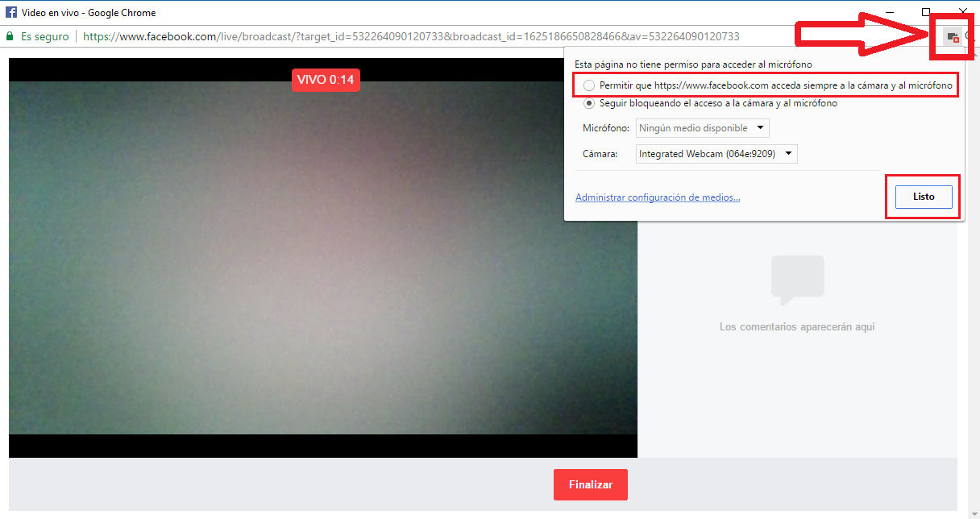Click the 'Cámara:' label

600,154
